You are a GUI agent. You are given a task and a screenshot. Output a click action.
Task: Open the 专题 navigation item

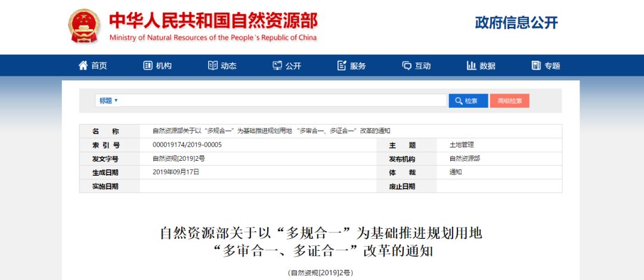pos(552,66)
